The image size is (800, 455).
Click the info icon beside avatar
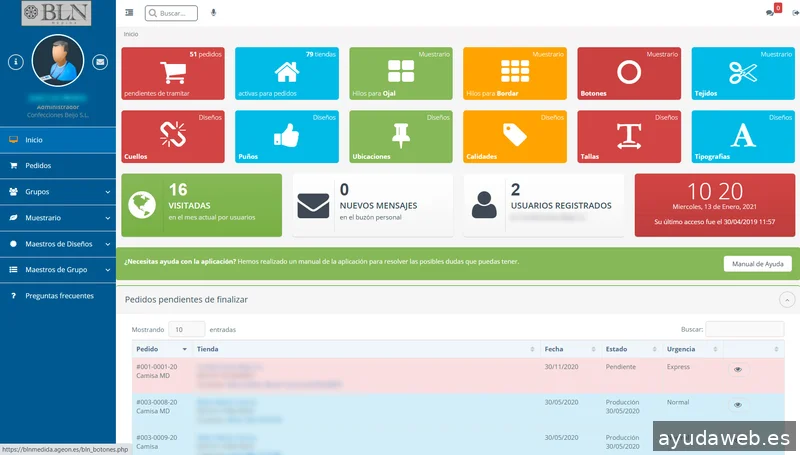point(16,62)
